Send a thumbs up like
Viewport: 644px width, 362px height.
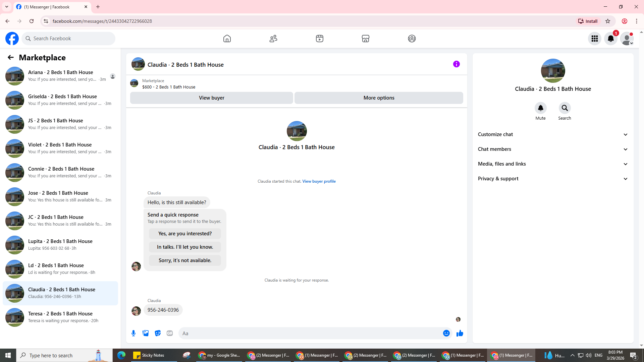pyautogui.click(x=460, y=333)
